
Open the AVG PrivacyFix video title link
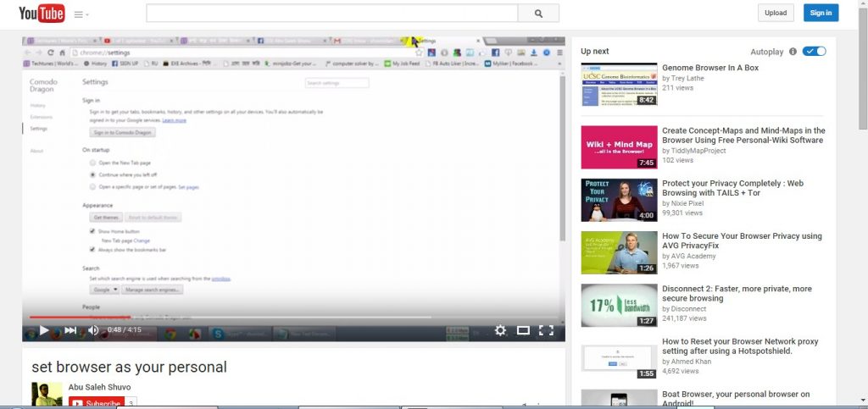[x=742, y=241]
